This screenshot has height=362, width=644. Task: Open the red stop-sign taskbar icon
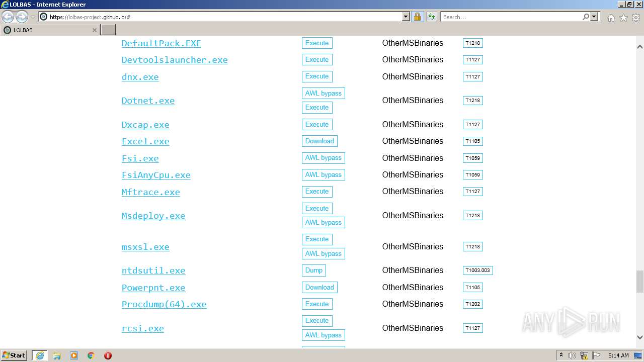click(108, 355)
